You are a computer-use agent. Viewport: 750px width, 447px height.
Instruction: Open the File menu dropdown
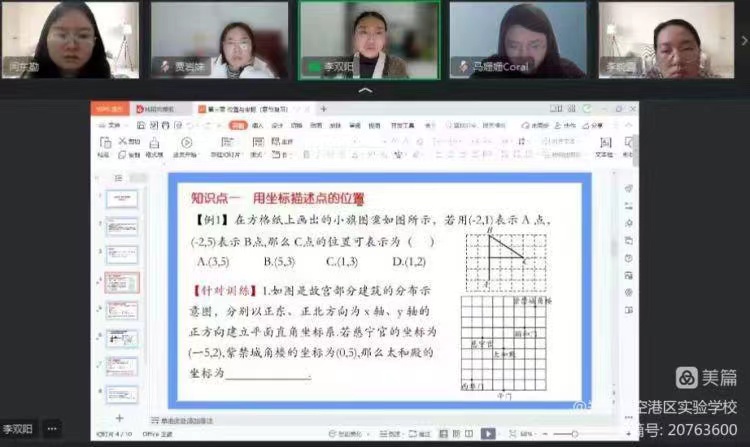(x=113, y=126)
